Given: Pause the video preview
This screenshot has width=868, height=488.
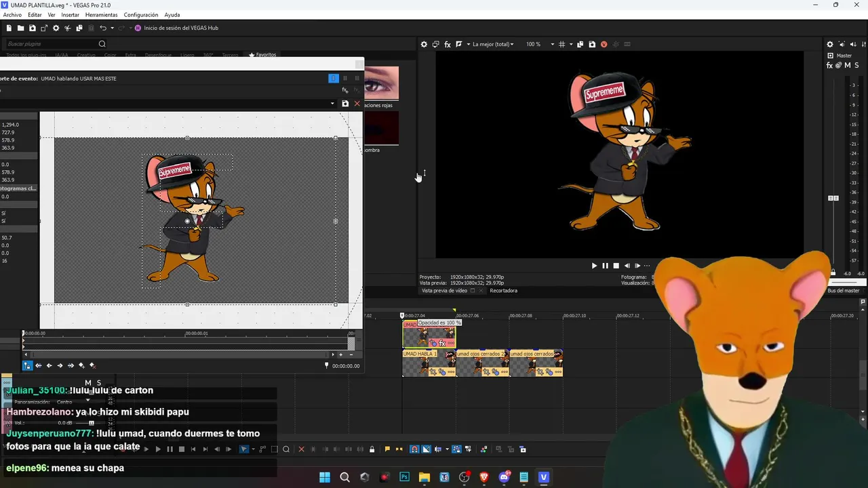Looking at the screenshot, I should click(x=605, y=266).
